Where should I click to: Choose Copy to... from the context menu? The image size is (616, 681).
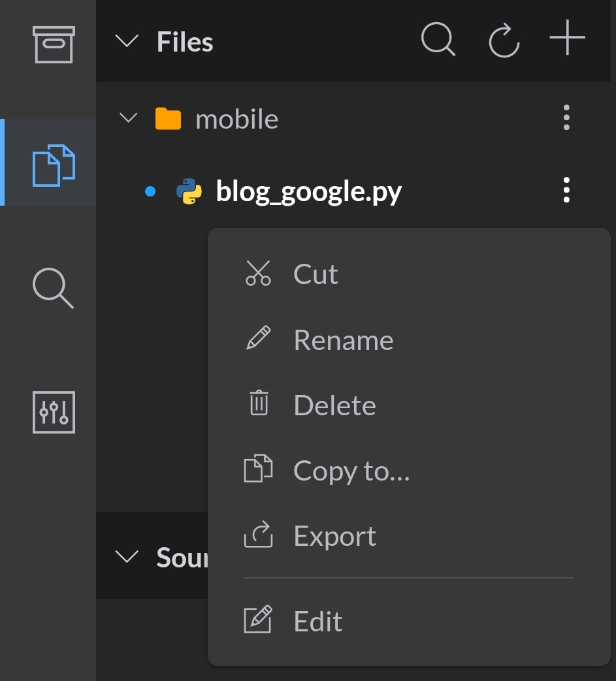coord(409,470)
